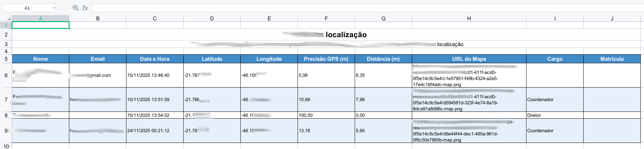Screen dimensions: 644x149
Task: Click the zoom magnifier icon beside fx
Action: pos(75,8)
